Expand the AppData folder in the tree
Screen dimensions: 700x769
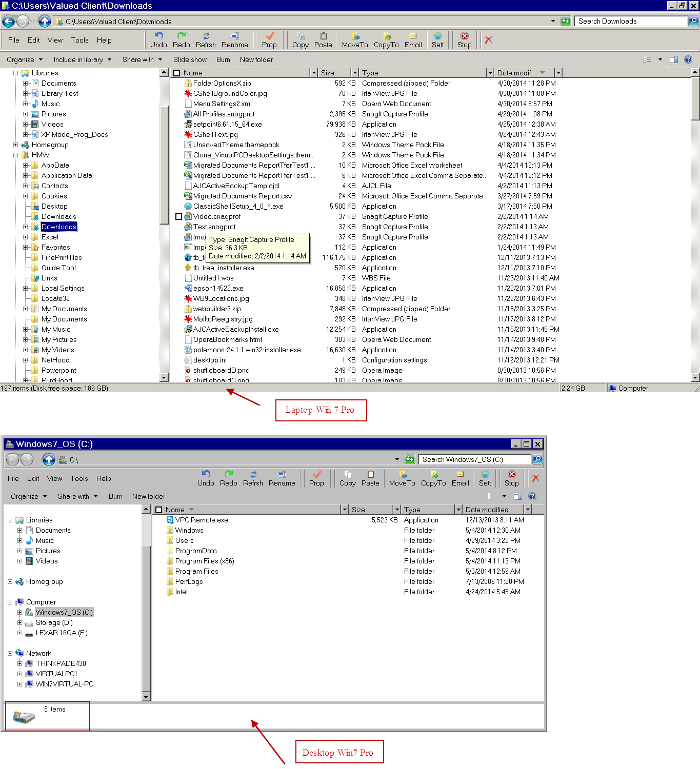[26, 166]
